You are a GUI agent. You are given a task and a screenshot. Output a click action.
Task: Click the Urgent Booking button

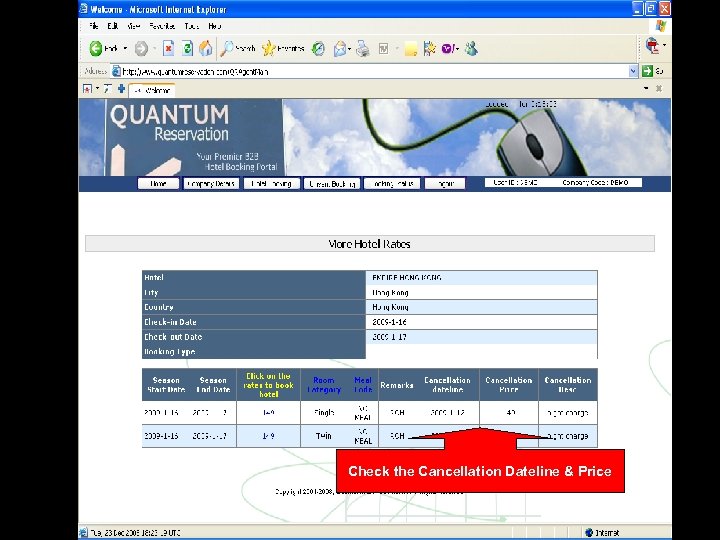332,184
